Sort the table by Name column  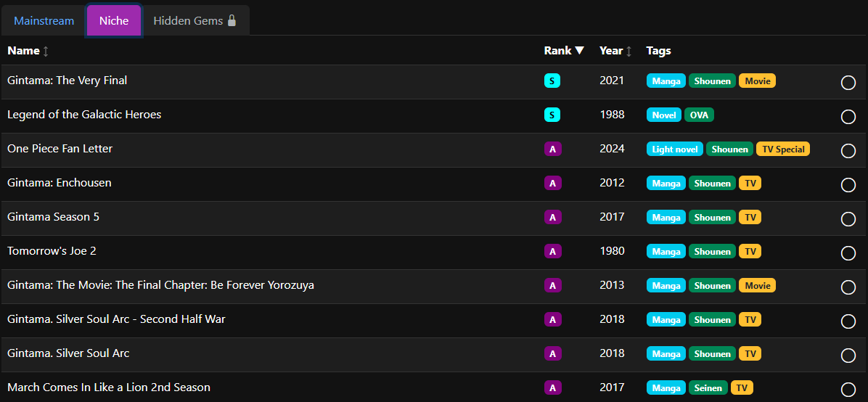pyautogui.click(x=28, y=51)
